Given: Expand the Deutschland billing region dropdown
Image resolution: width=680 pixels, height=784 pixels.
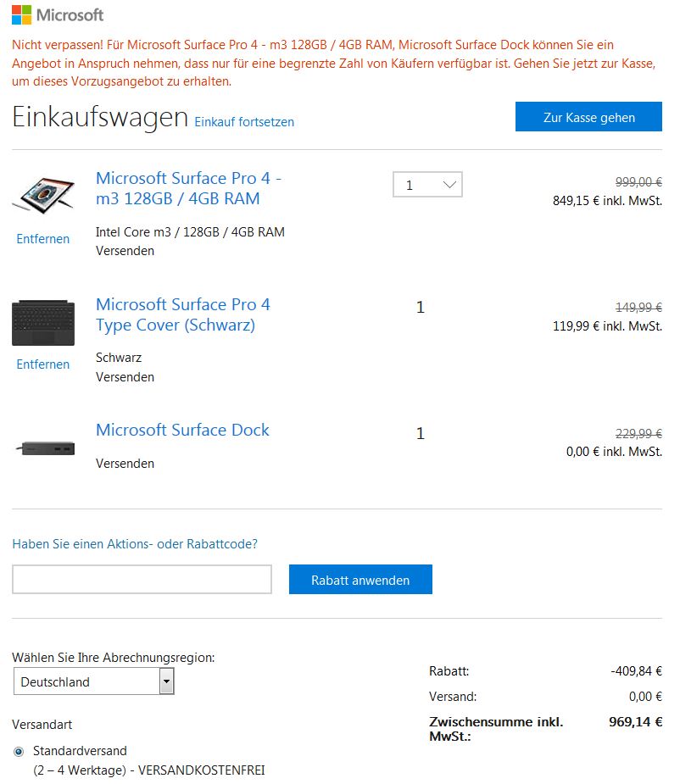Looking at the screenshot, I should pyautogui.click(x=93, y=681).
